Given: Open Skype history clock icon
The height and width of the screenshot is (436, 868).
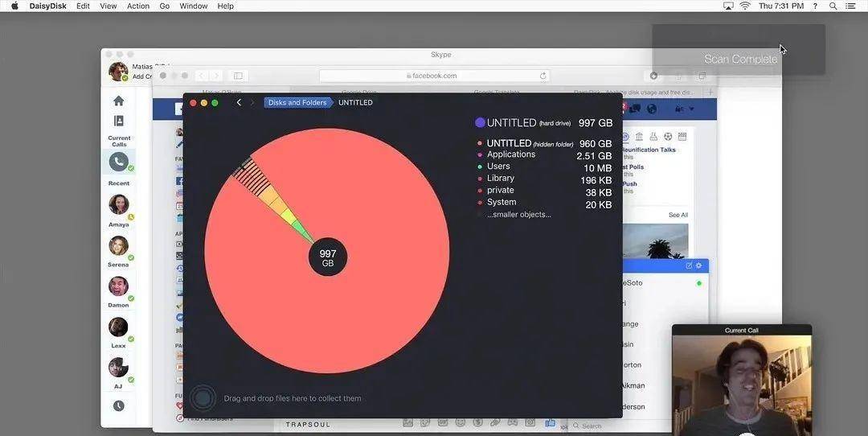Looking at the screenshot, I should 118,406.
